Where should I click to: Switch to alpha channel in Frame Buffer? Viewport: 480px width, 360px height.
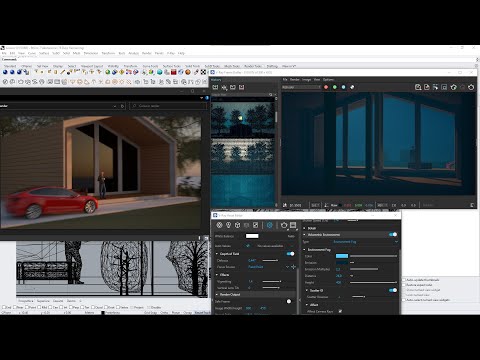pos(352,87)
